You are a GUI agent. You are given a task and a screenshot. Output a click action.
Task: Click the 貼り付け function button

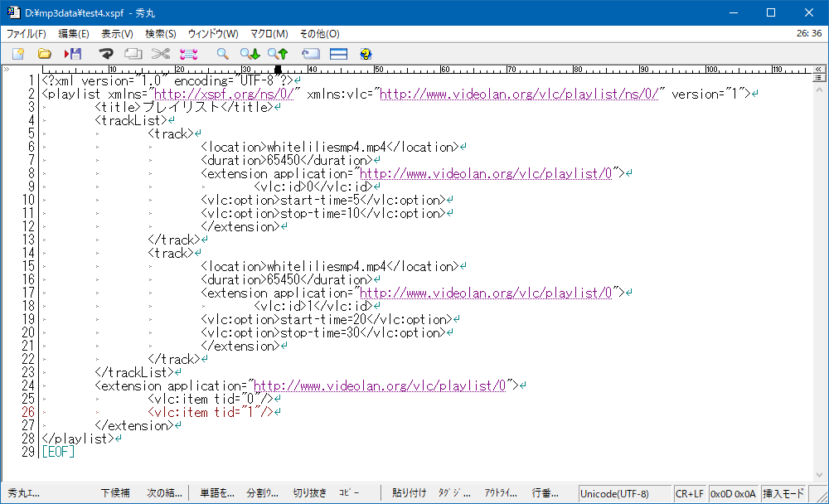(410, 493)
